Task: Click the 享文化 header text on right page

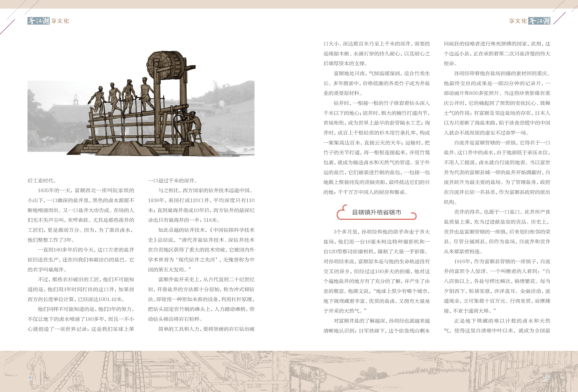Action: coord(518,21)
